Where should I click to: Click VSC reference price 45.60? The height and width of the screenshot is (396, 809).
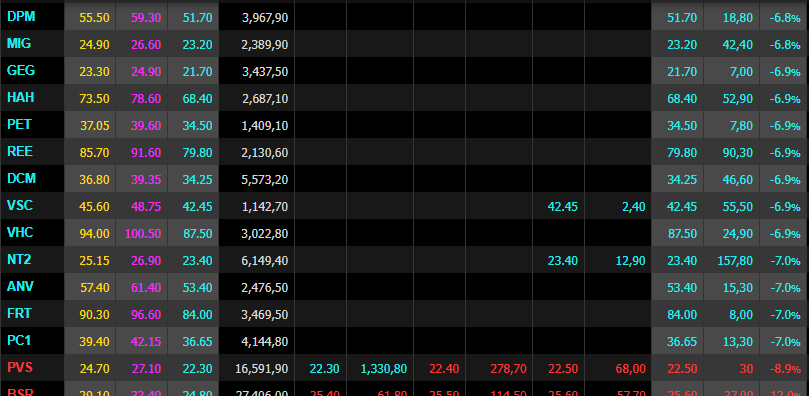[94, 207]
